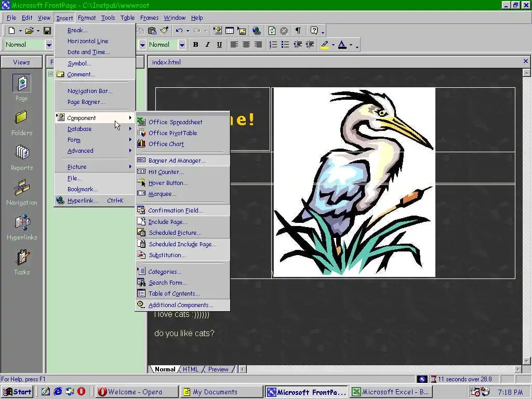Viewport: 532px width, 399px height.
Task: Click the Align Left icon
Action: tap(234, 45)
